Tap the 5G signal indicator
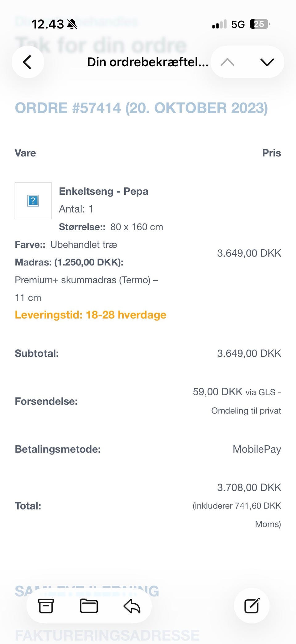 click(x=238, y=24)
